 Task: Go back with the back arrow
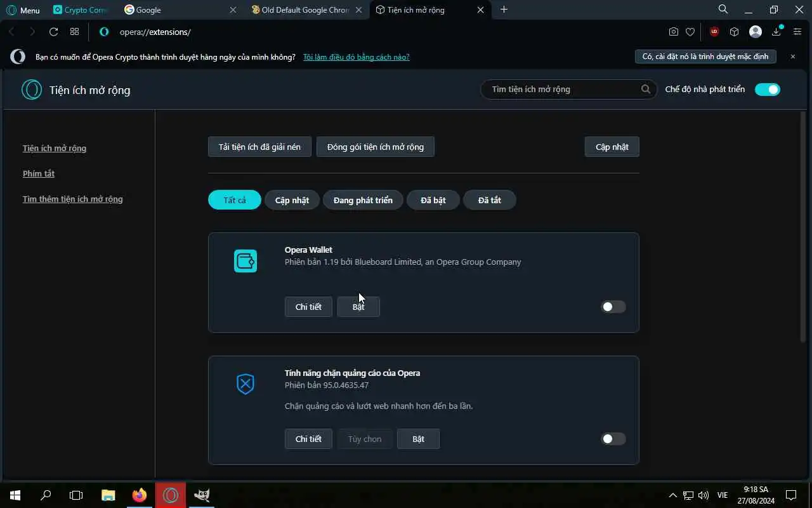(11, 32)
